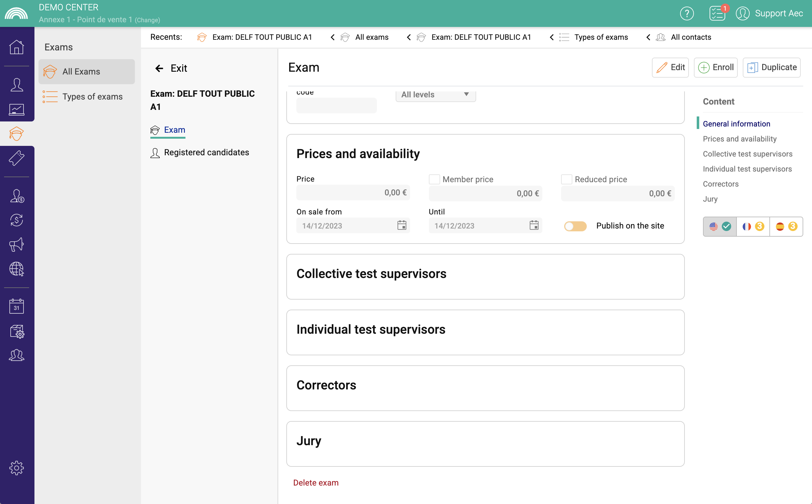
Task: Click the help question mark icon
Action: coord(687,13)
